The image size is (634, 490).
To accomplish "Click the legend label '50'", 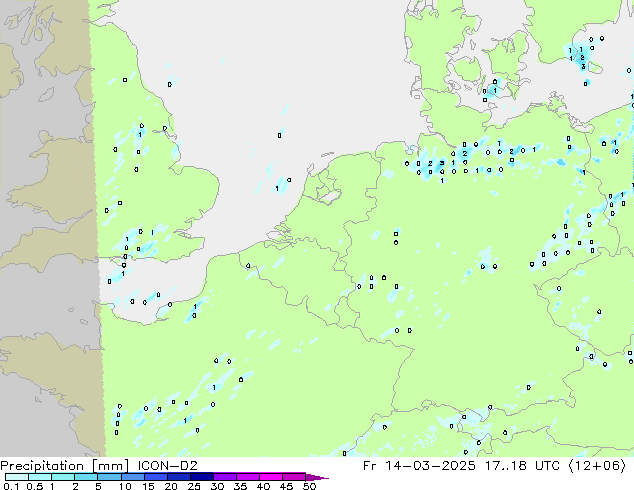I will 310,486.
